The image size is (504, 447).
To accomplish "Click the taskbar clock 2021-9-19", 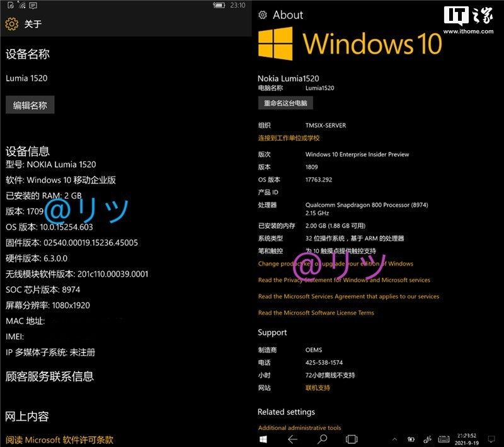I will point(467,439).
